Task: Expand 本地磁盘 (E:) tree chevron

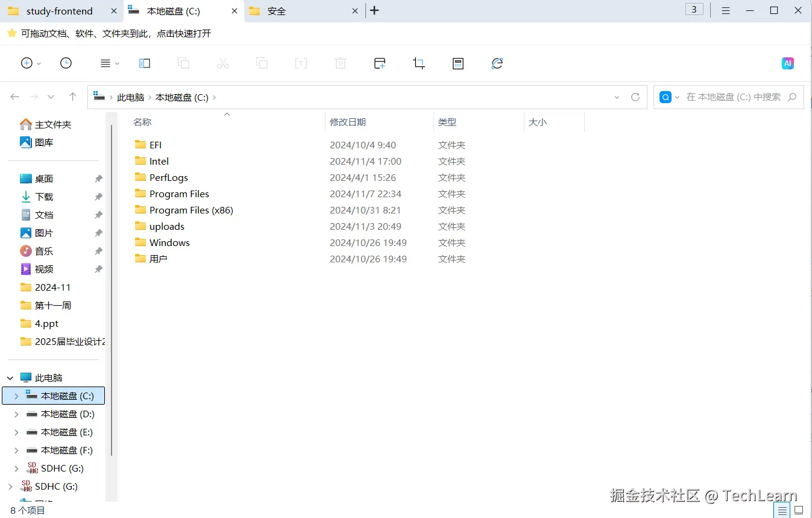Action: click(x=16, y=432)
